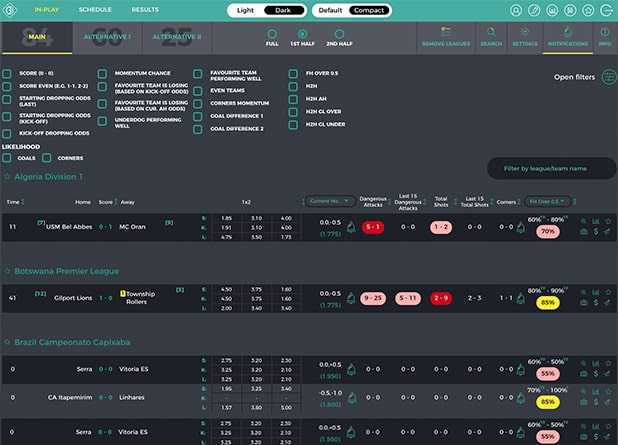Click dollar icon in CA Itapemirim row
The width and height of the screenshot is (618, 445).
(596, 402)
